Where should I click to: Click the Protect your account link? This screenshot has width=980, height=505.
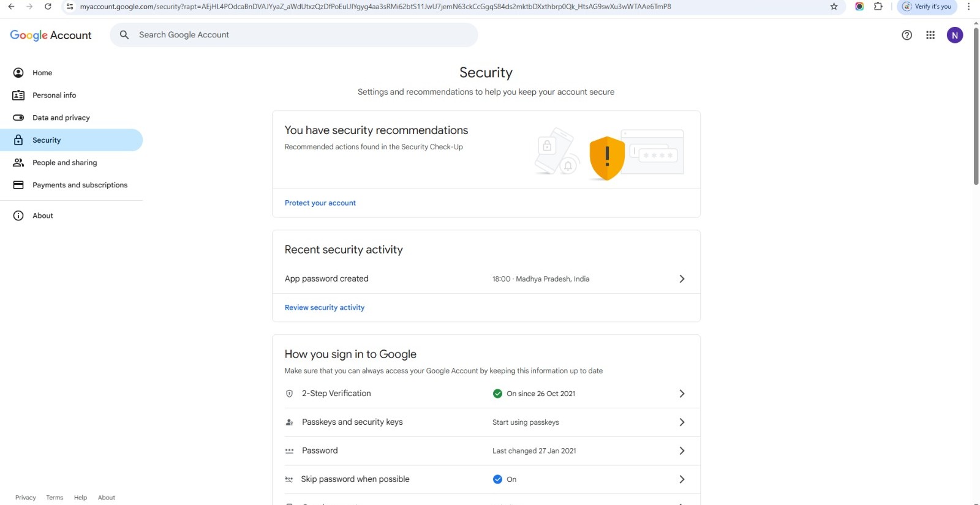coord(320,203)
